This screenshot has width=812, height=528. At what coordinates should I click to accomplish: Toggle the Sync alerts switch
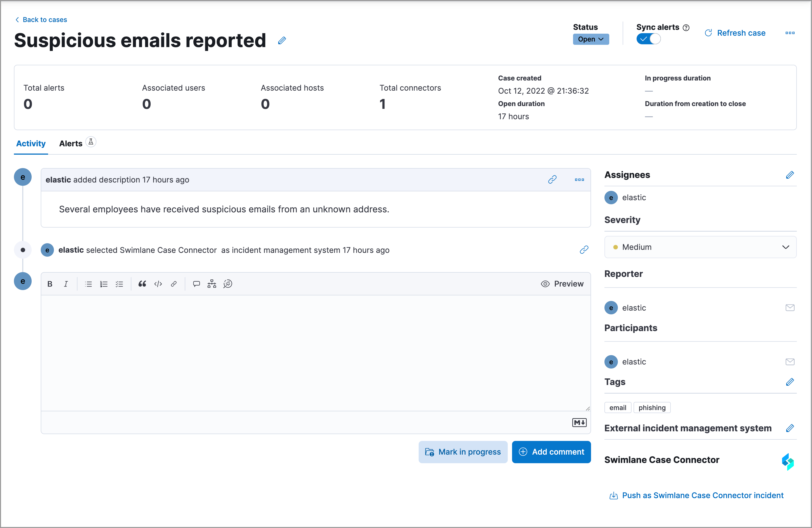click(x=648, y=39)
